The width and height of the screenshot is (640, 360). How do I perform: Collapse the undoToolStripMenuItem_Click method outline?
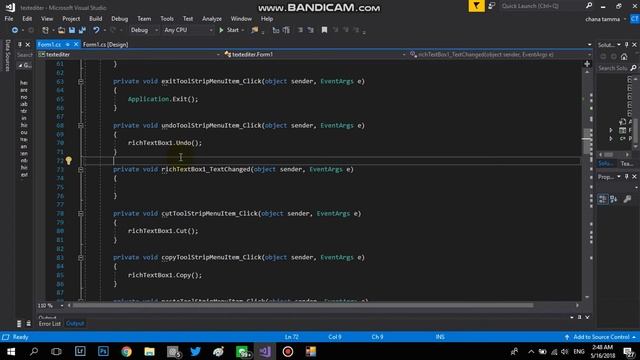[81, 126]
